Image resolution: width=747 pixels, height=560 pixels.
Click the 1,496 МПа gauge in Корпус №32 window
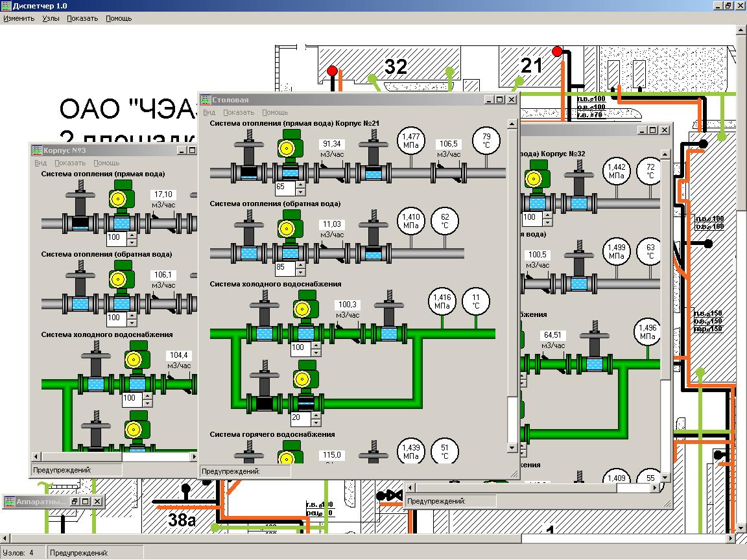coord(646,332)
